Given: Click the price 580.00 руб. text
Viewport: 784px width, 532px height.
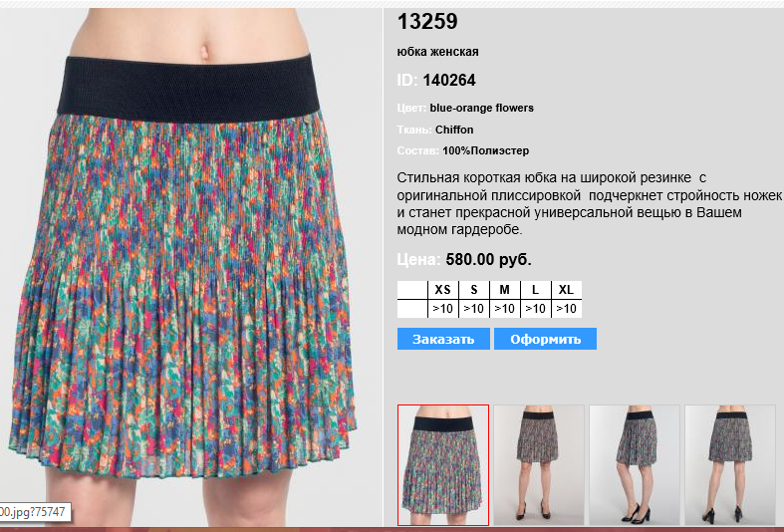Looking at the screenshot, I should (488, 259).
